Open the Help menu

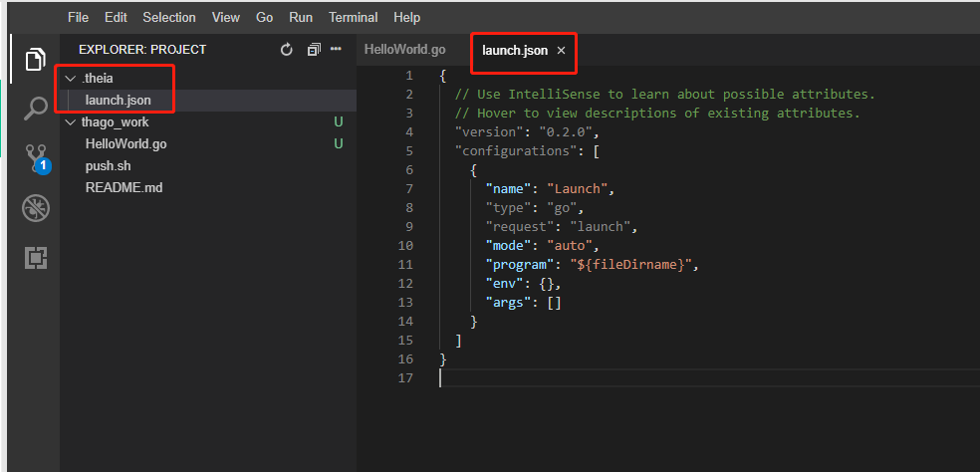[407, 18]
